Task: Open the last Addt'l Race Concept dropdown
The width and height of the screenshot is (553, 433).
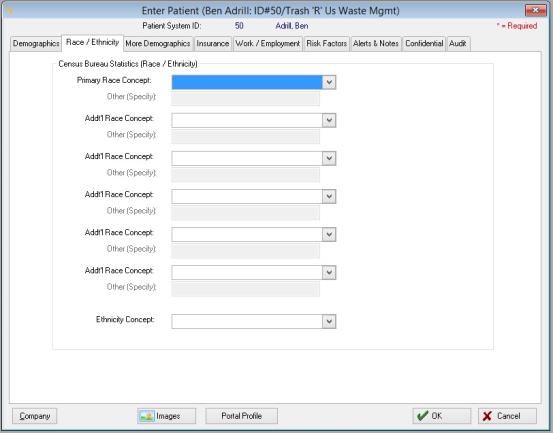Action: pos(329,273)
